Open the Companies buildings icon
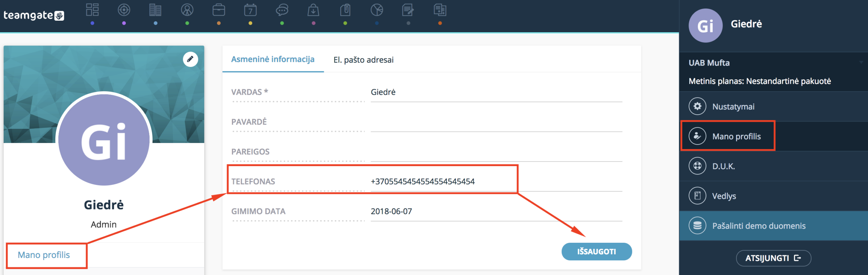 tap(155, 10)
